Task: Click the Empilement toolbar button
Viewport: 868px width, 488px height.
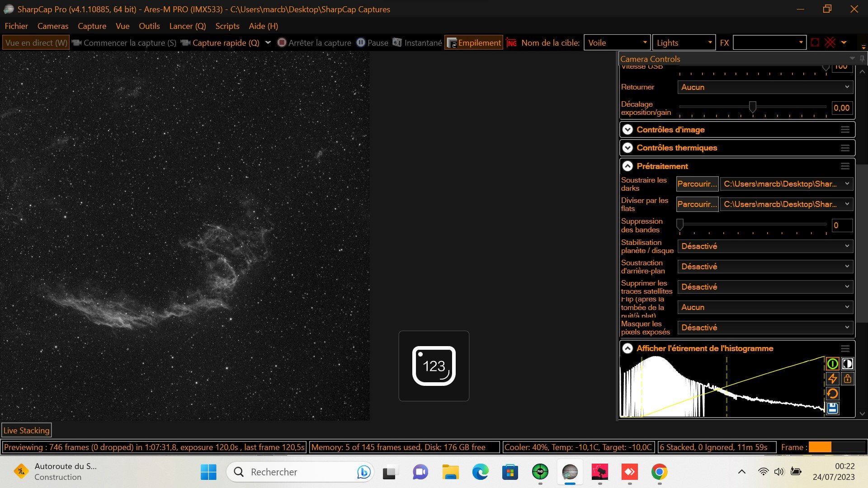Action: coord(473,42)
